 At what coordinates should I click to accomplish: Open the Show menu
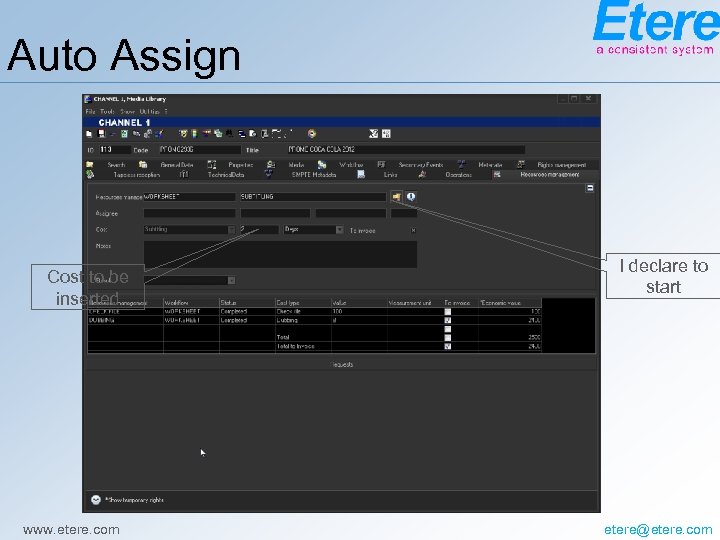[x=127, y=112]
